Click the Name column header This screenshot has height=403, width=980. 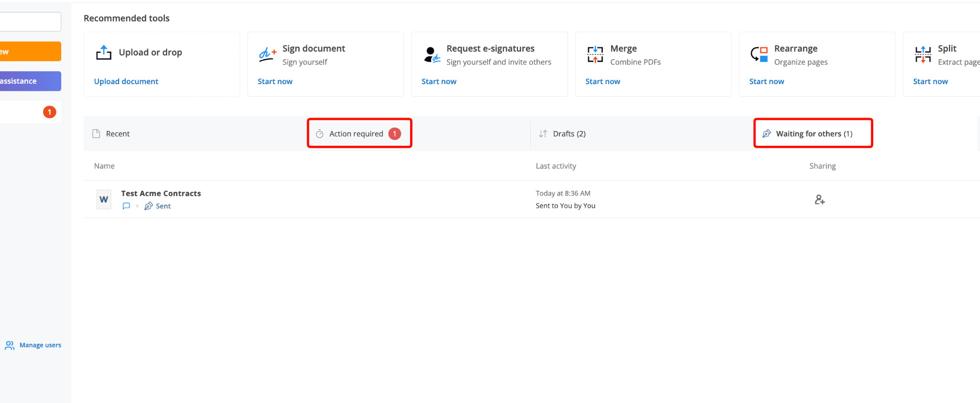coord(104,166)
